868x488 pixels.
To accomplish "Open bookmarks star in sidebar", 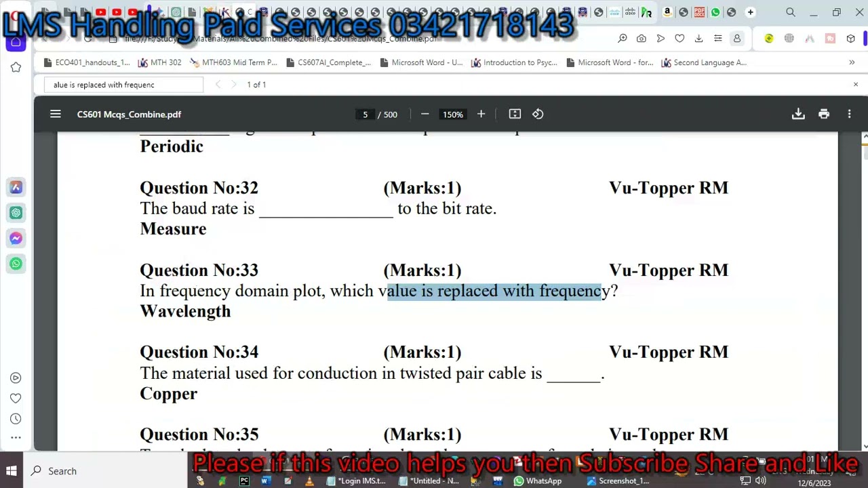I will point(16,67).
